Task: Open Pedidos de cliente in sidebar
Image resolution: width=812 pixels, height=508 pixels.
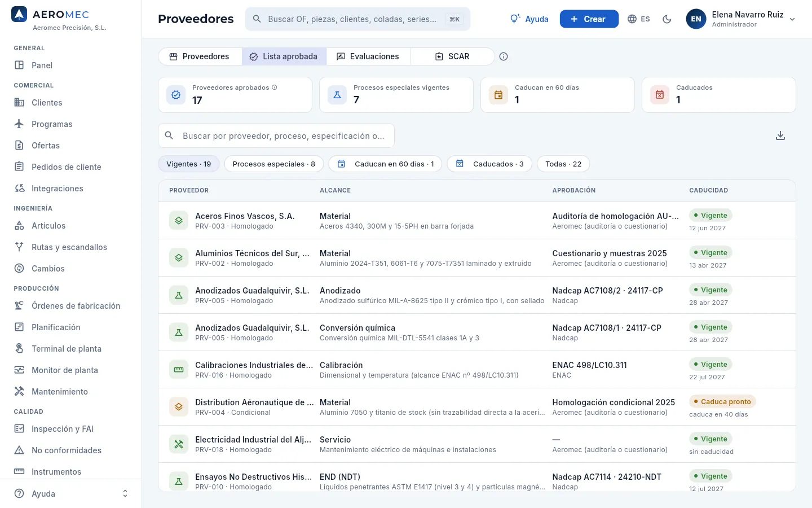Action: pyautogui.click(x=70, y=167)
